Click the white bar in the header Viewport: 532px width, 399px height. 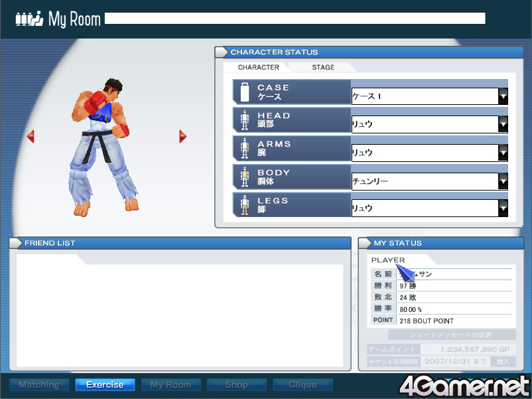[295, 19]
